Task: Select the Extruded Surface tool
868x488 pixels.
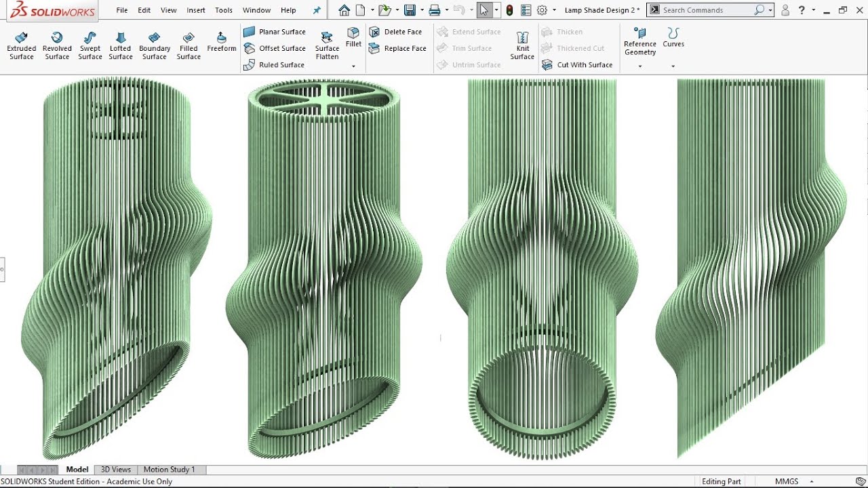Action: click(x=22, y=46)
